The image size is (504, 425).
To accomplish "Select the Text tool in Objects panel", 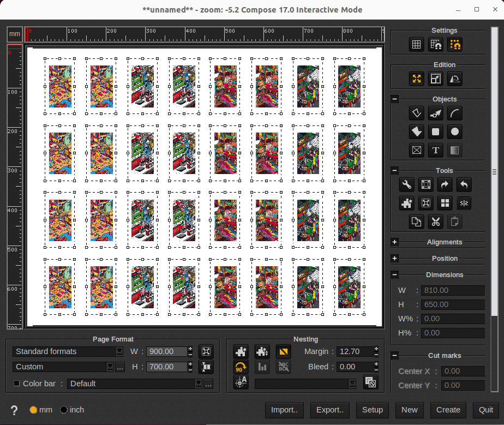I will tap(436, 150).
